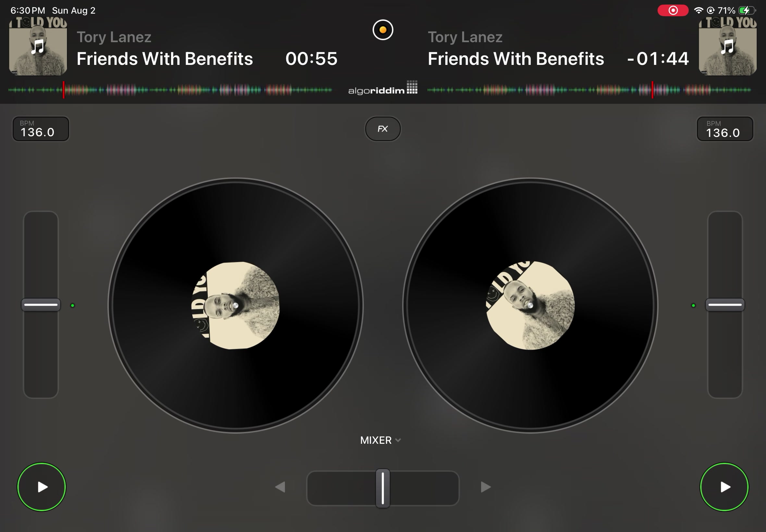The image size is (766, 532).
Task: Tap the record button at top center
Action: tap(382, 30)
